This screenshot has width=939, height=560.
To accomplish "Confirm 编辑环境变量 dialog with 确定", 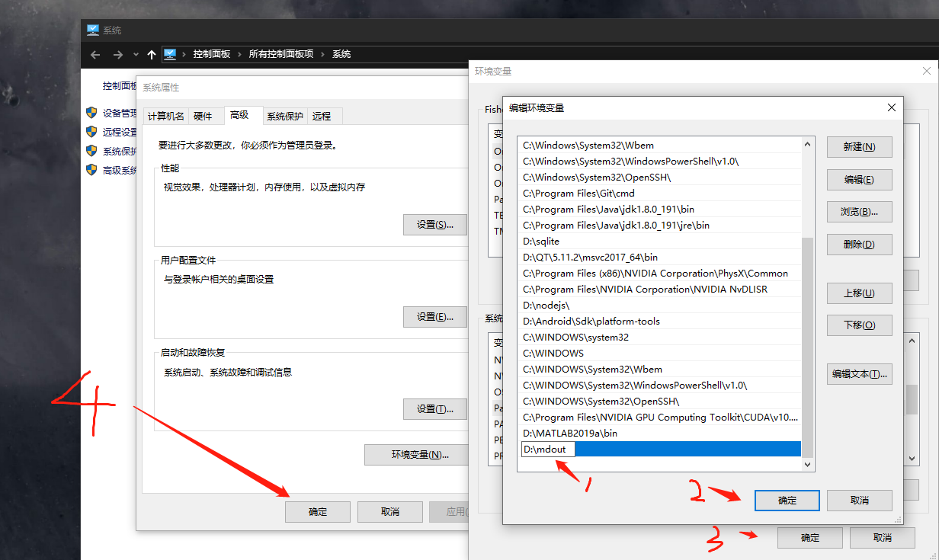I will [x=787, y=501].
